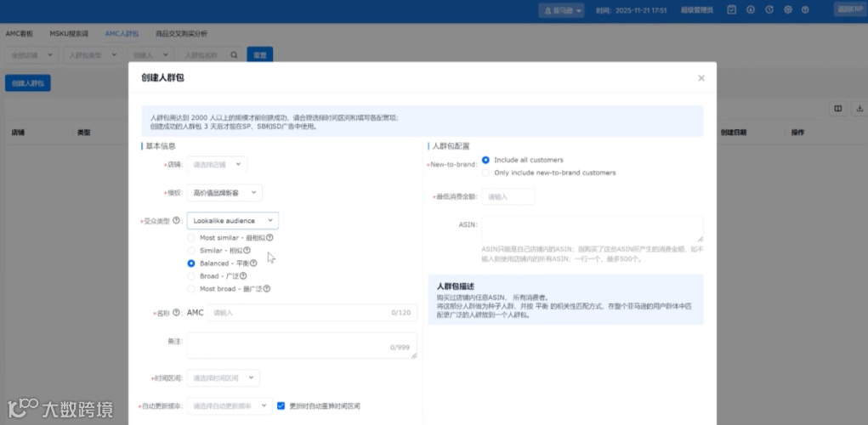This screenshot has height=425, width=868.
Task: Choose Only include new-to-brand customers
Action: tap(485, 173)
